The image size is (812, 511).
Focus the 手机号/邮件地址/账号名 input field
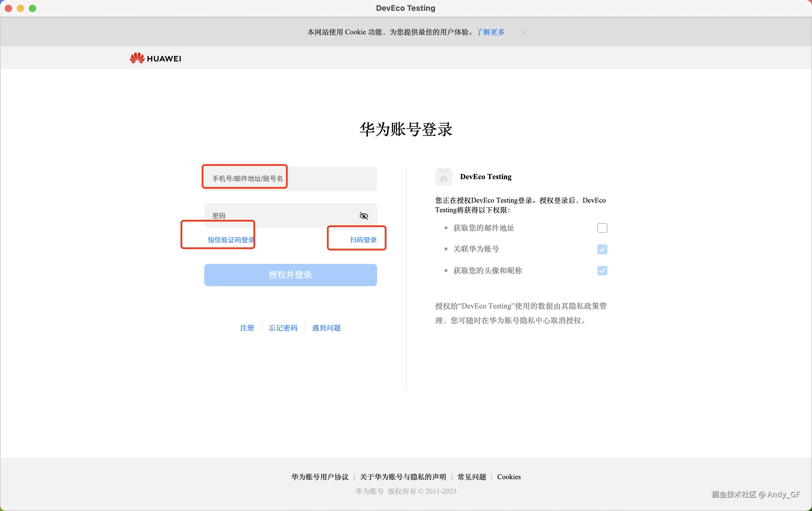pos(290,179)
